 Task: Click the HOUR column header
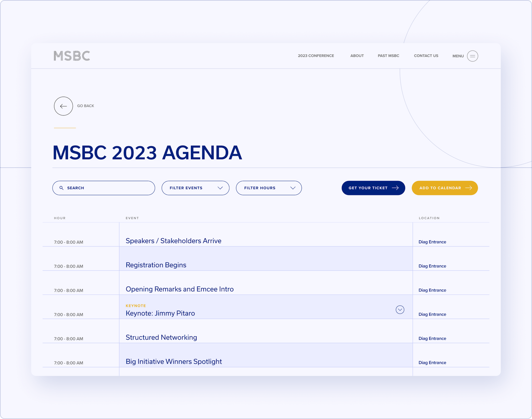tap(60, 218)
